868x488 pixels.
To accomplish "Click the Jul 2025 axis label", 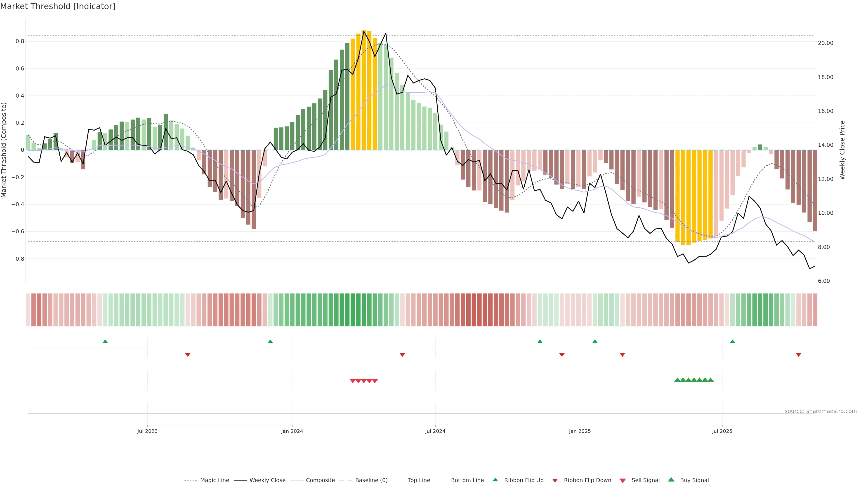I will [x=722, y=431].
